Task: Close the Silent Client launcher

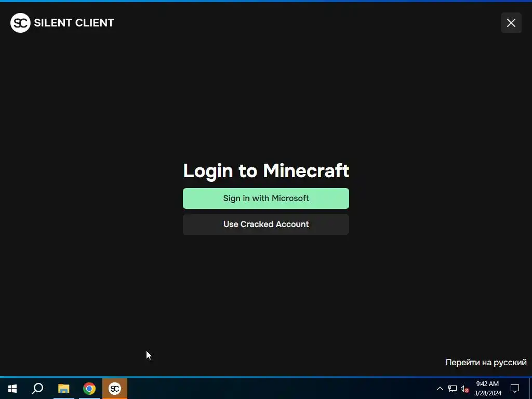Action: point(511,23)
